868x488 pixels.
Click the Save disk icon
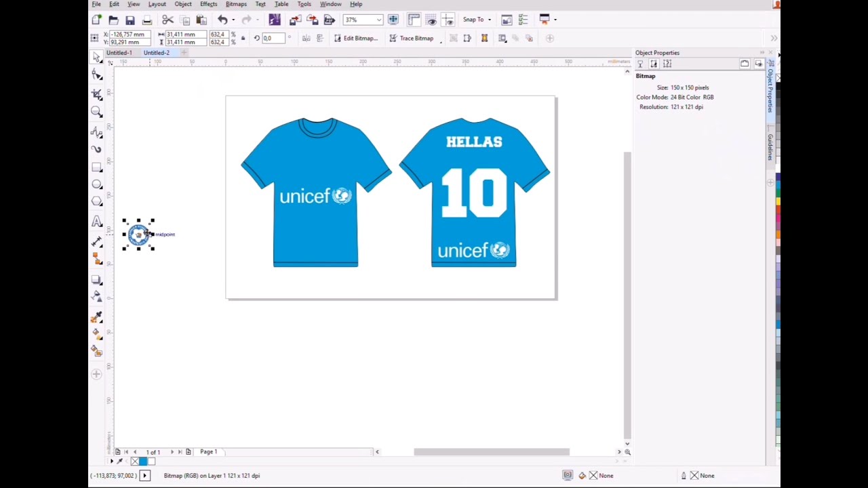[130, 20]
